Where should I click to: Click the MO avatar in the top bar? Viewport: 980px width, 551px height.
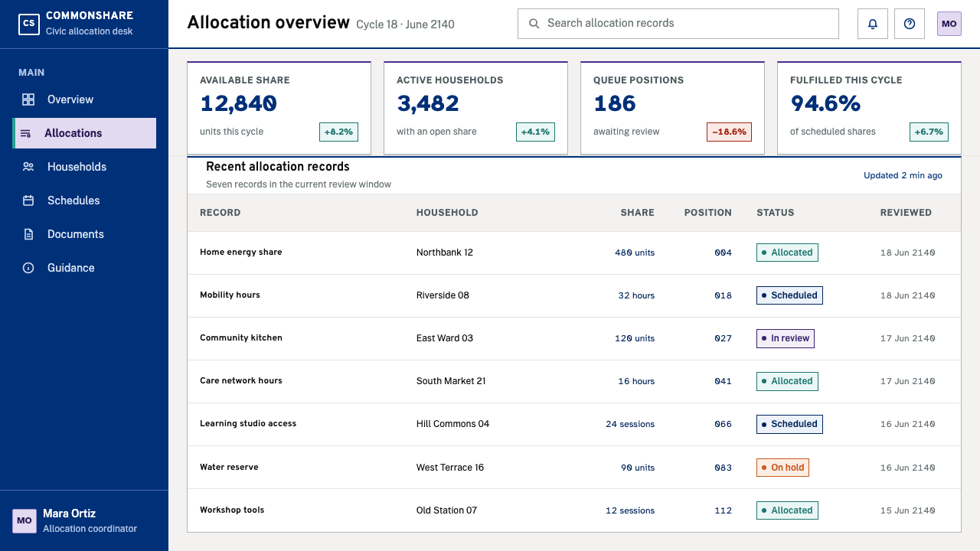coord(949,24)
